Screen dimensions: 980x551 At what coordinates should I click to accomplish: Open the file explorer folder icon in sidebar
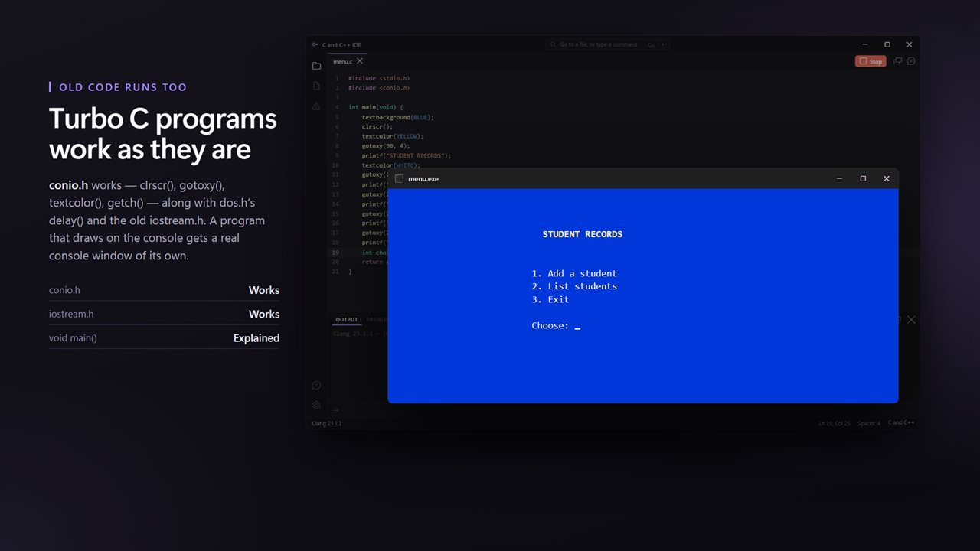coord(316,66)
